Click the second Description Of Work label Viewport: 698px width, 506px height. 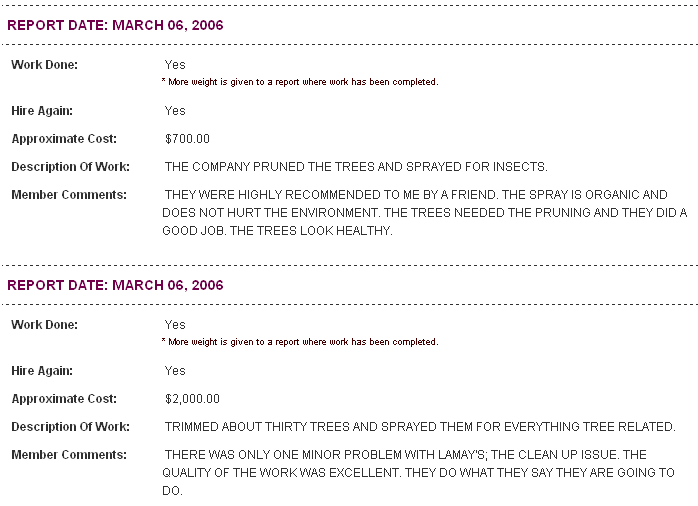[70, 427]
